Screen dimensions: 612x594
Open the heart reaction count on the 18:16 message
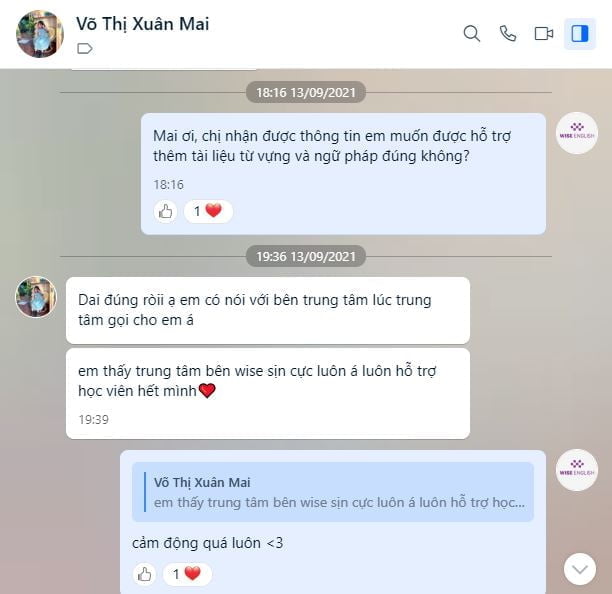pos(208,212)
